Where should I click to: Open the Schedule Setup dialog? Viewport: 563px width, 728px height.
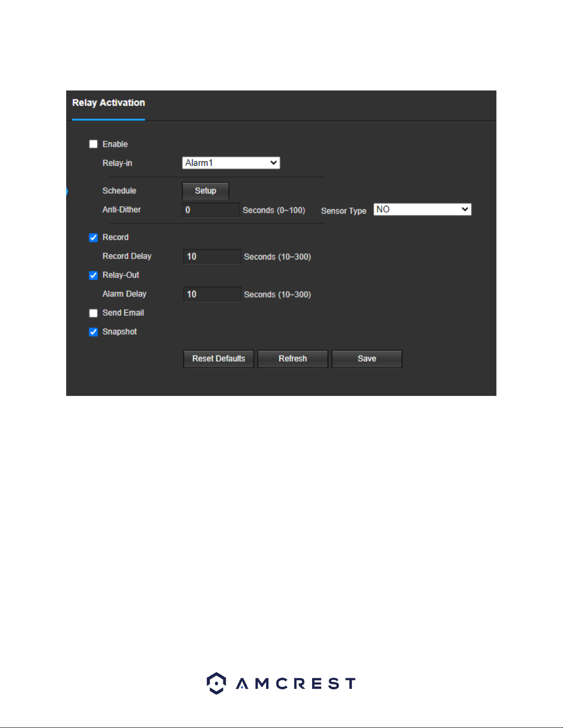point(205,191)
